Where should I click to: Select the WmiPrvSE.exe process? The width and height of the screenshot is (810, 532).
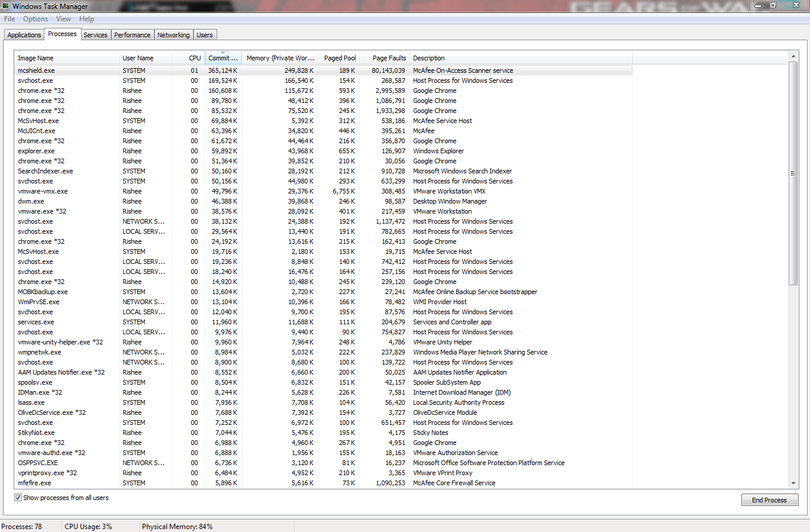[323, 302]
